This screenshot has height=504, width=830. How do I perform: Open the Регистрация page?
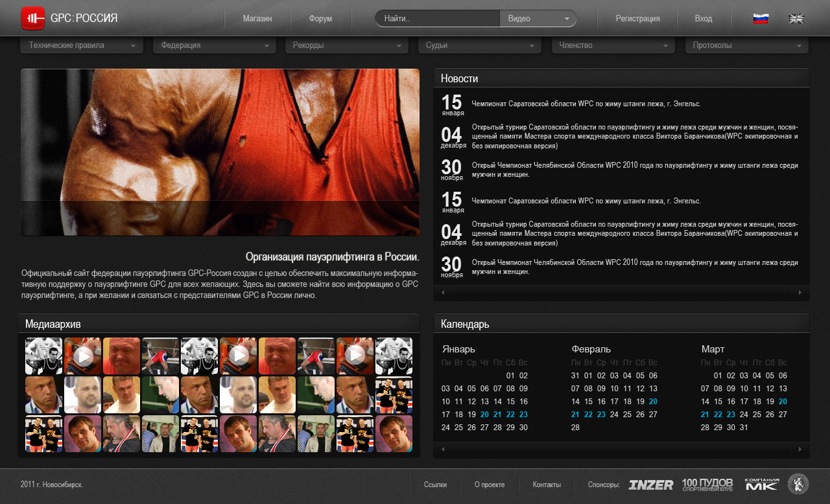pos(638,19)
